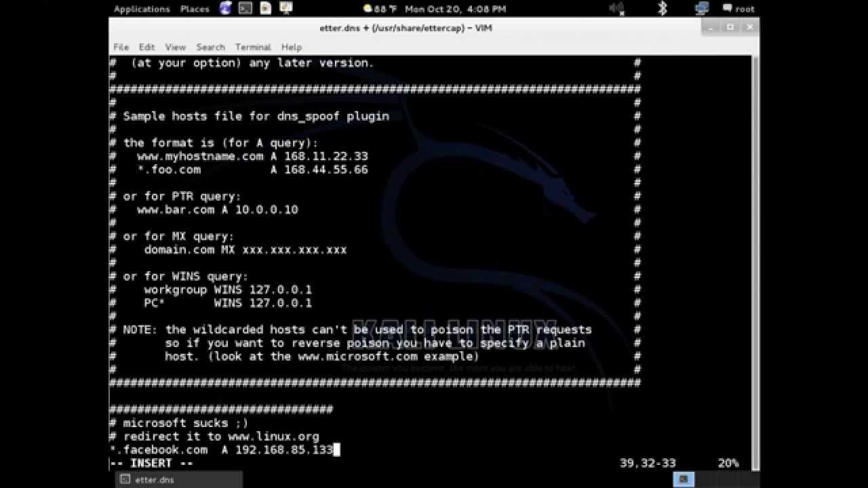Launch the Iceweasel browser globe icon
Image resolution: width=868 pixels, height=488 pixels.
tap(226, 8)
